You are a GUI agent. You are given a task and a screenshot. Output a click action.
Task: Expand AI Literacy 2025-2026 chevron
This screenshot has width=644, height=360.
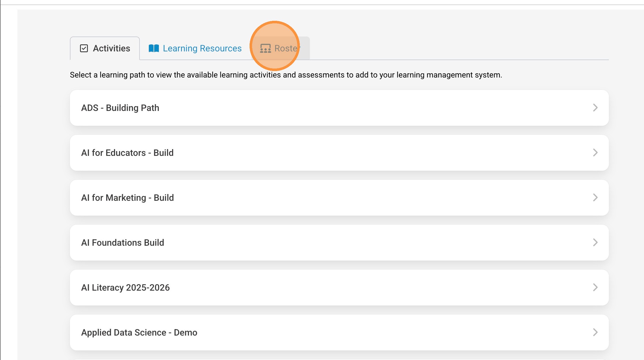point(595,287)
